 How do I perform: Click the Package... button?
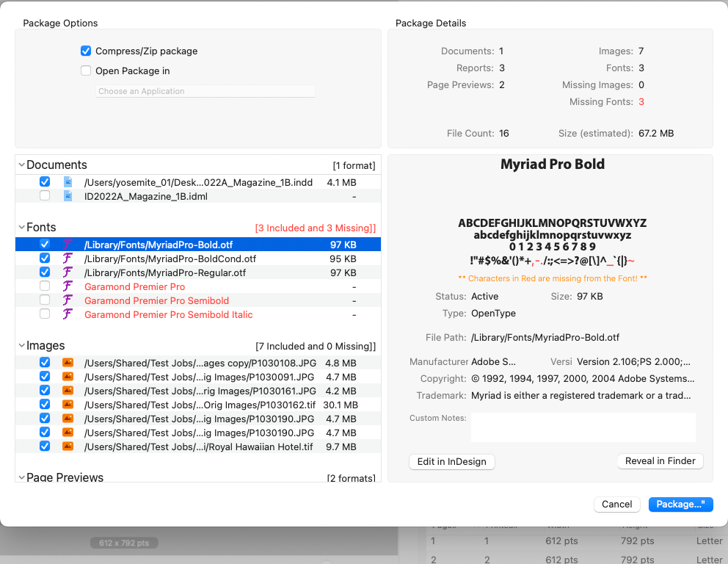(680, 504)
